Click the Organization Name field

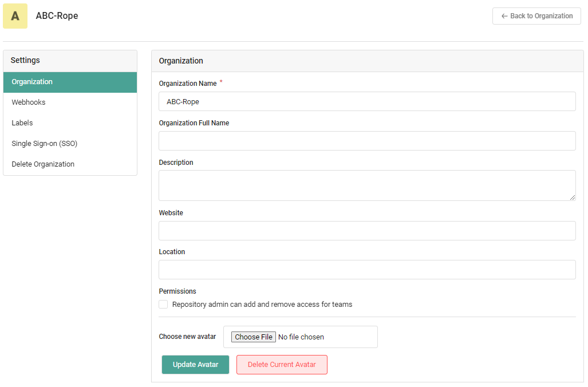click(x=367, y=101)
